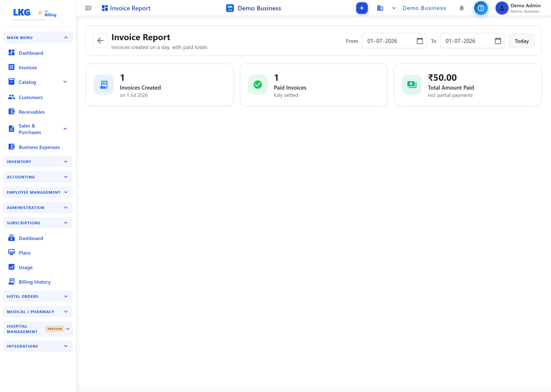Open the To date calendar picker icon
551x392 pixels.
[x=498, y=41]
